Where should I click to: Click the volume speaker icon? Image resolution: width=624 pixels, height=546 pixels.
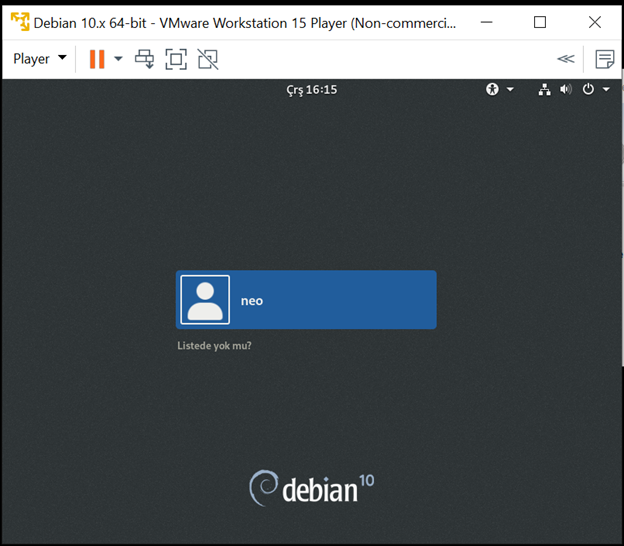coord(565,89)
